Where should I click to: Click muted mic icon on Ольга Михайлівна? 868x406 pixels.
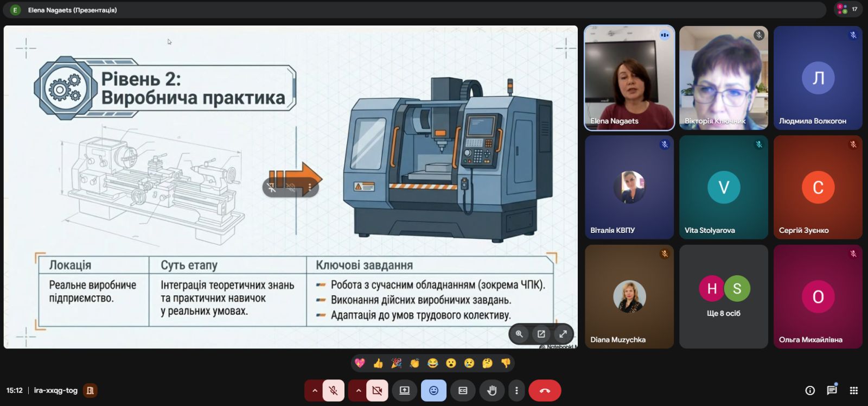click(x=853, y=253)
